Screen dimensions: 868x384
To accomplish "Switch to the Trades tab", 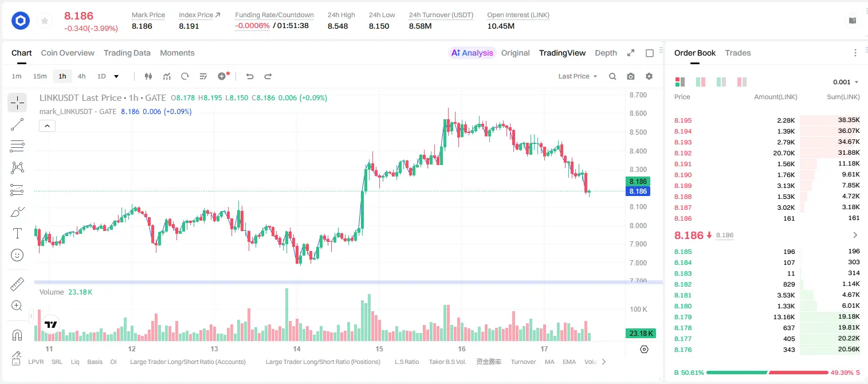I will pyautogui.click(x=737, y=53).
